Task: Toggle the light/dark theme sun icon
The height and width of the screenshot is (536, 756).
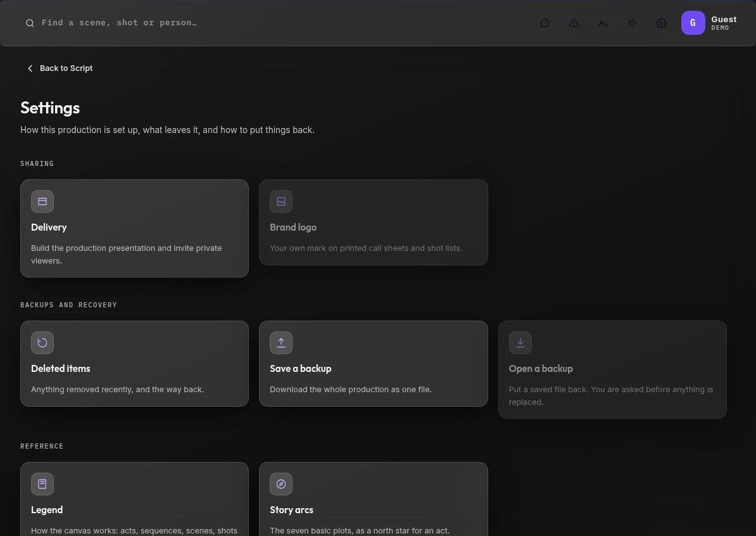Action: coord(632,23)
